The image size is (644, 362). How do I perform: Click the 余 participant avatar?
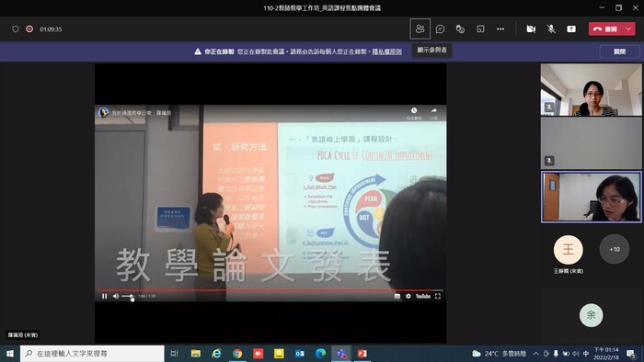click(x=591, y=315)
